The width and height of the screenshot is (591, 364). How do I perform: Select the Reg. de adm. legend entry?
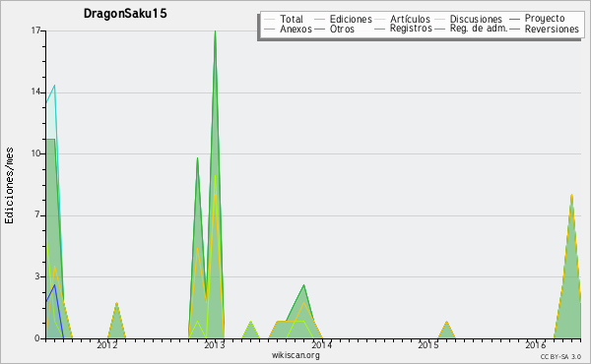(479, 29)
